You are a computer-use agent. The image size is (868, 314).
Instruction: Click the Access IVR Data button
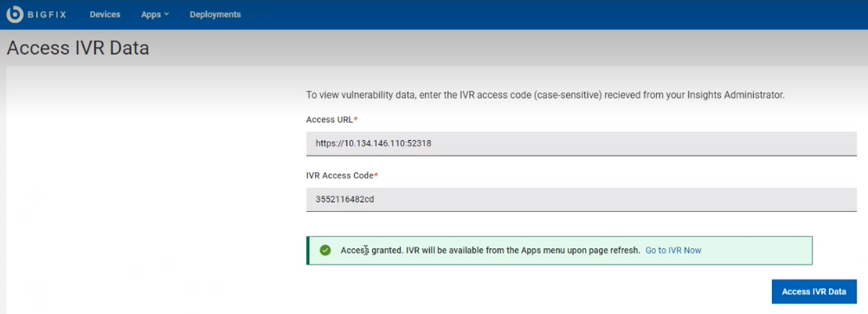(813, 292)
